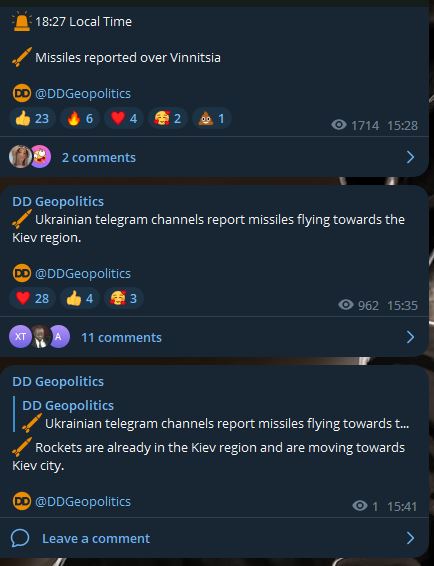The image size is (434, 566).
Task: Open @DDGeopolitics link under Vinnitsia post
Action: point(83,93)
